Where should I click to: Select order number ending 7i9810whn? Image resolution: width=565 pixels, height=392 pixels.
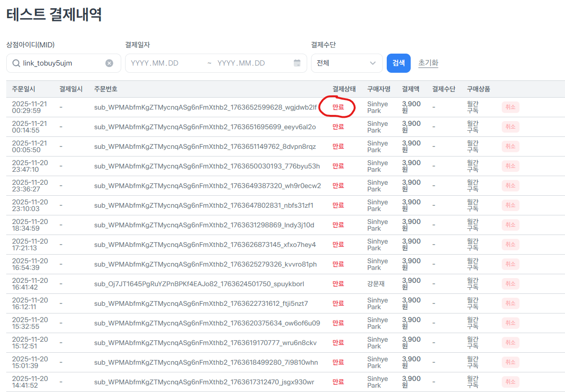coord(206,362)
